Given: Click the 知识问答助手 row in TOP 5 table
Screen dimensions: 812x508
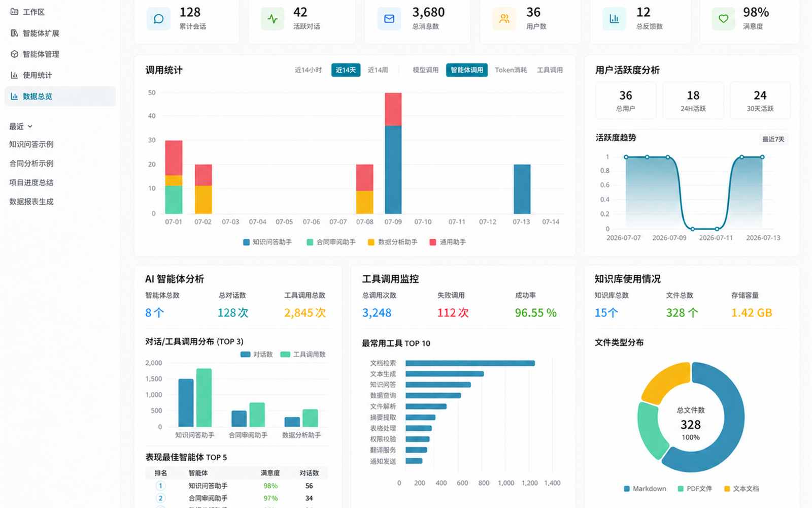Looking at the screenshot, I should pyautogui.click(x=236, y=486).
